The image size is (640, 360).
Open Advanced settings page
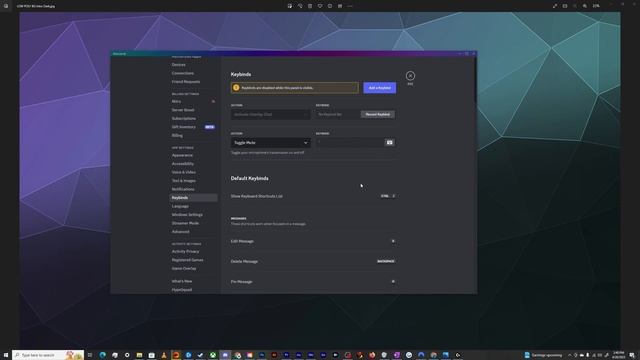tap(180, 231)
